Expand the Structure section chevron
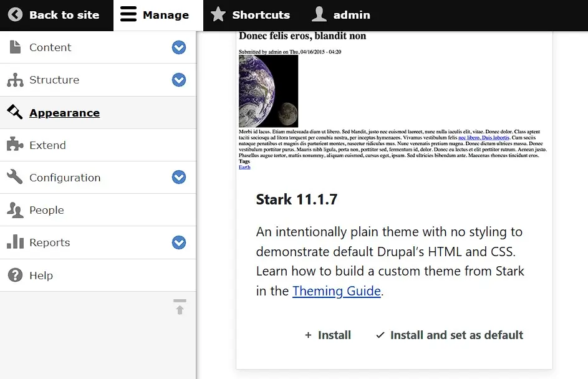 point(179,80)
